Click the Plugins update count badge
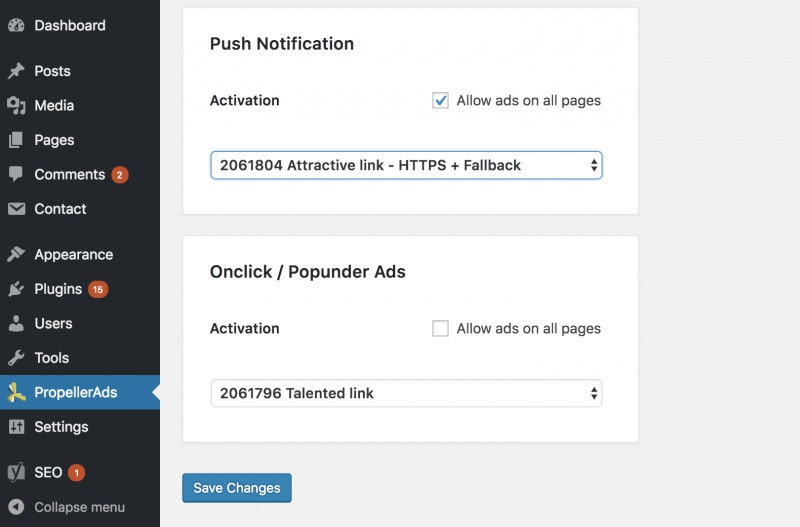The width and height of the screenshot is (800, 527). pos(97,289)
